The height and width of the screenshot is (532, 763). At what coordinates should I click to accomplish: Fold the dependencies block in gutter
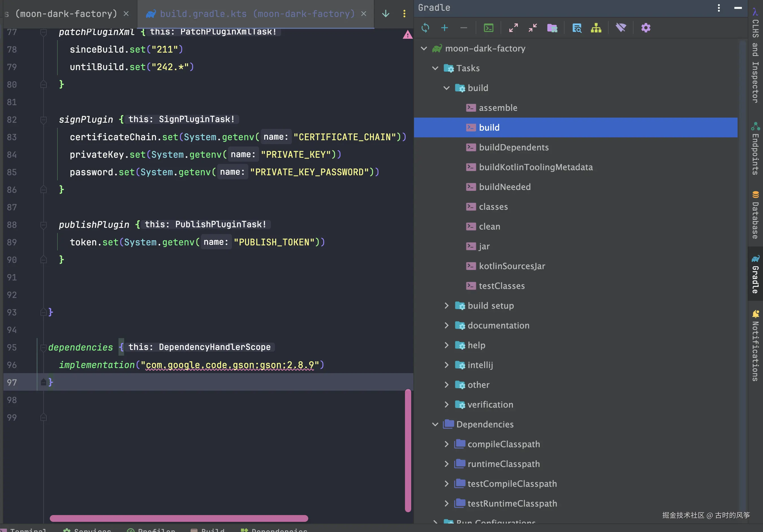(44, 347)
